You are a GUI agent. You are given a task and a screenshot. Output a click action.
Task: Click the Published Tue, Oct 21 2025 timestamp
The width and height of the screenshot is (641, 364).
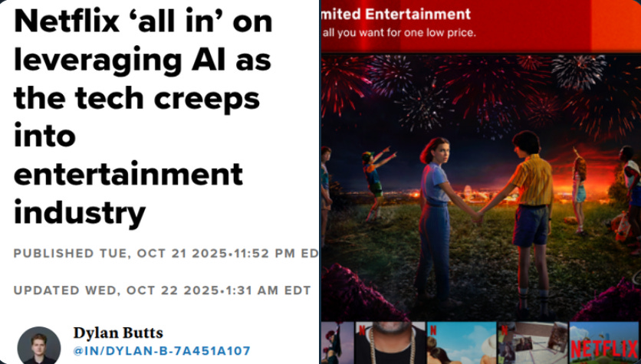(x=166, y=254)
